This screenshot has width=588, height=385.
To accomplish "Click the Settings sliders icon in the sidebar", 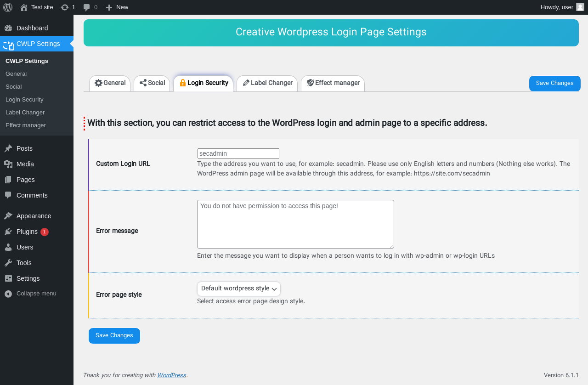I will (8, 278).
